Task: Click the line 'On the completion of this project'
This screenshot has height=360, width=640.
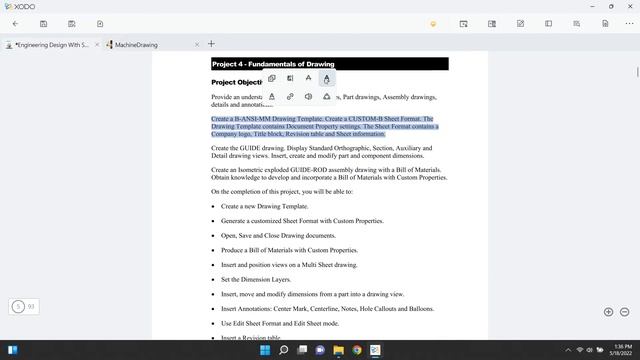Action: click(282, 192)
